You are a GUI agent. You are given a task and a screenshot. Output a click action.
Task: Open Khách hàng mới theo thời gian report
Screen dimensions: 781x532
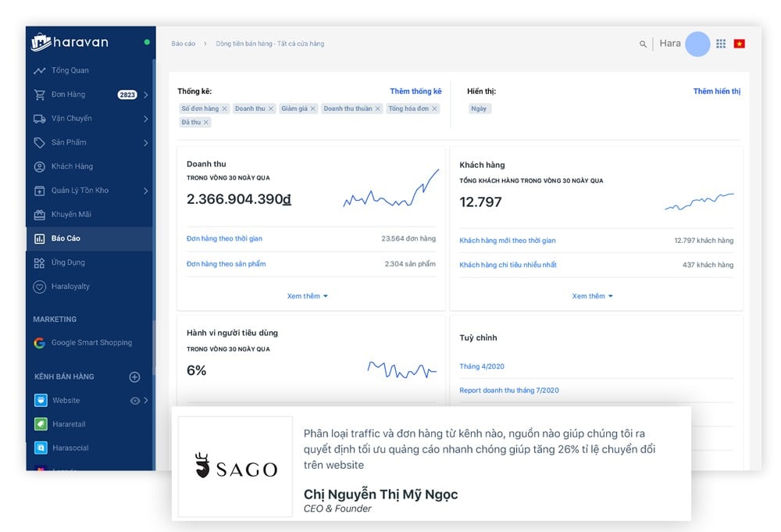[507, 240]
